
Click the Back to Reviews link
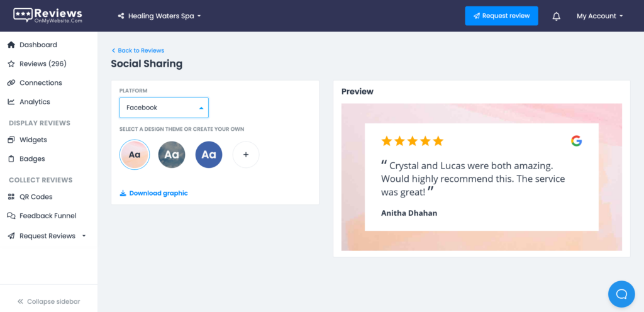pyautogui.click(x=138, y=50)
